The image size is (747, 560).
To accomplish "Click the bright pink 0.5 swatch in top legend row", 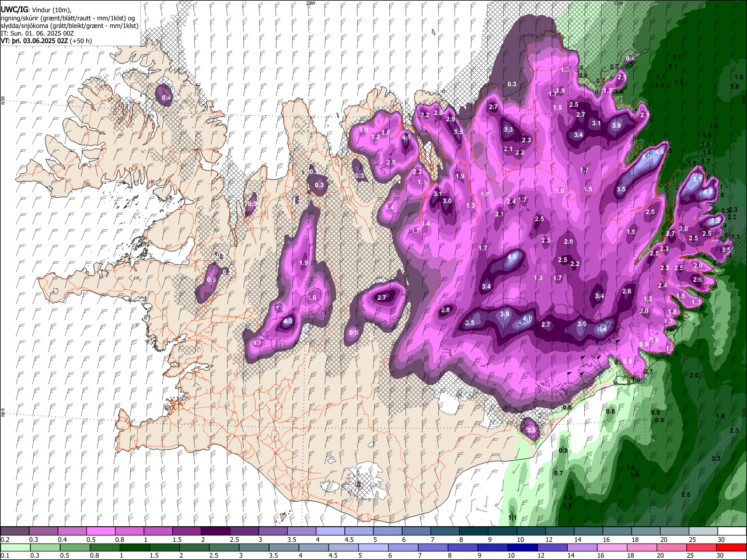I will [100, 531].
